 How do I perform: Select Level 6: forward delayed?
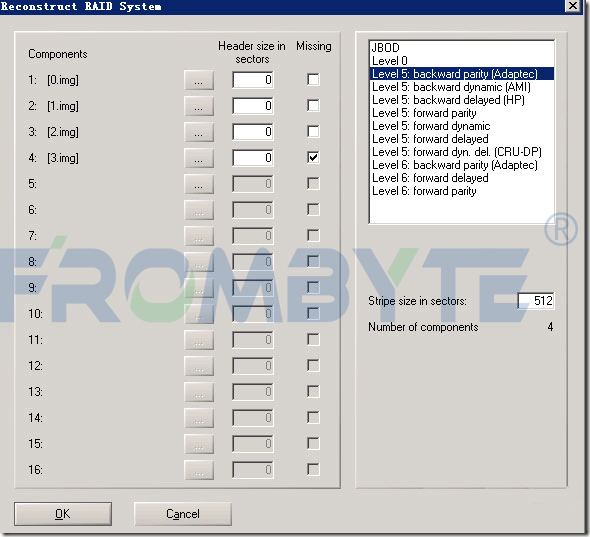click(461, 178)
